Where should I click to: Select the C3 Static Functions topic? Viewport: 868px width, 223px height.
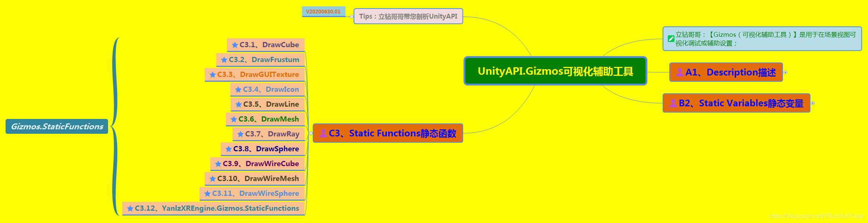(x=388, y=133)
